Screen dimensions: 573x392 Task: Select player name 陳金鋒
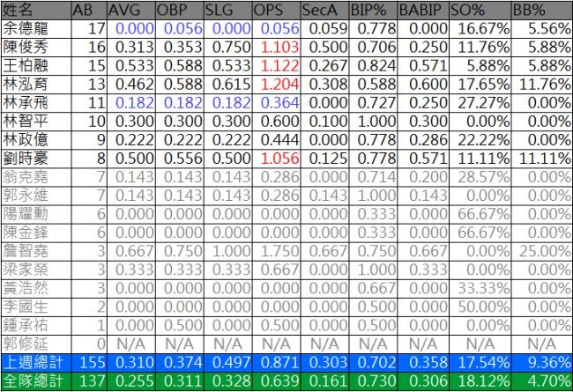pos(26,233)
